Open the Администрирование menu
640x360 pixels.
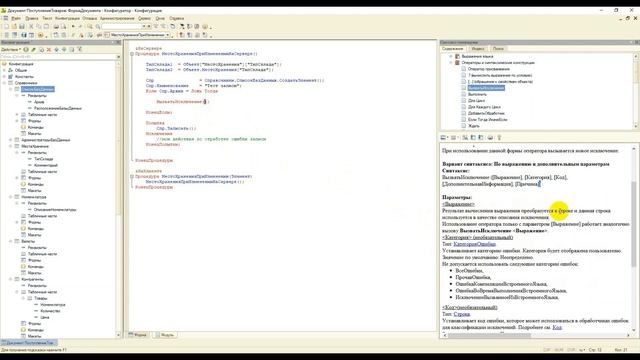coord(117,18)
